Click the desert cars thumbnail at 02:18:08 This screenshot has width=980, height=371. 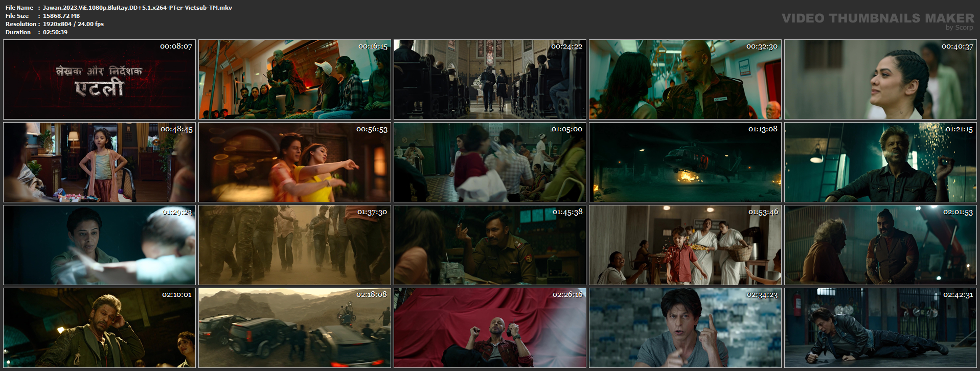[295, 328]
